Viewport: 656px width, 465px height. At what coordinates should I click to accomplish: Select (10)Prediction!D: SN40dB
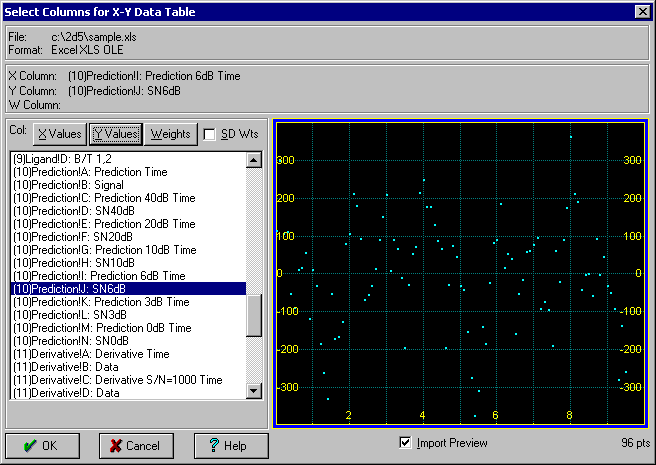128,211
